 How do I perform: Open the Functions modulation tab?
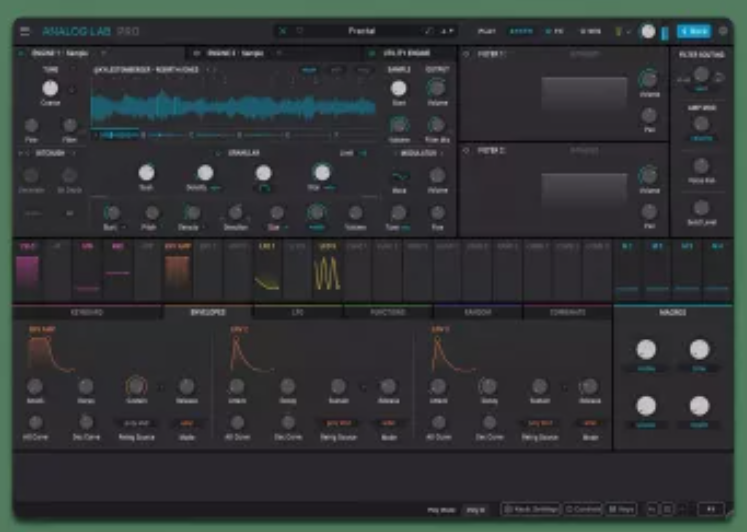point(388,313)
